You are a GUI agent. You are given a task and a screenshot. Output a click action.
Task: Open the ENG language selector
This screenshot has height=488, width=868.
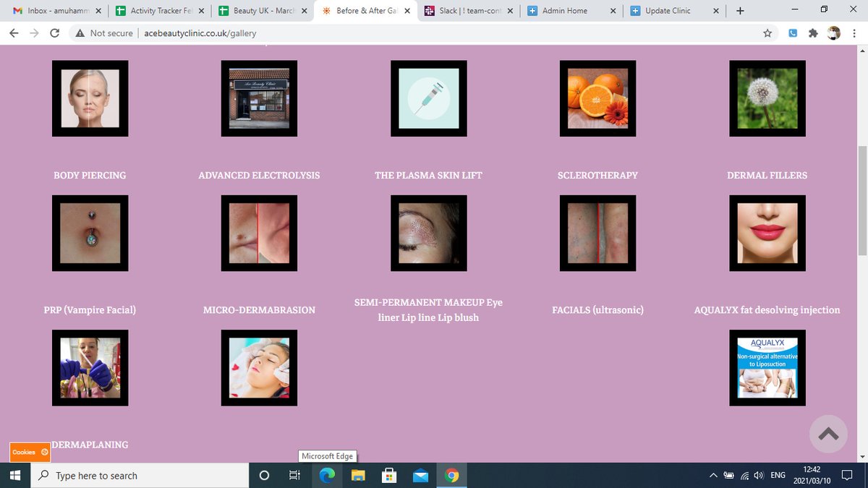pos(778,475)
